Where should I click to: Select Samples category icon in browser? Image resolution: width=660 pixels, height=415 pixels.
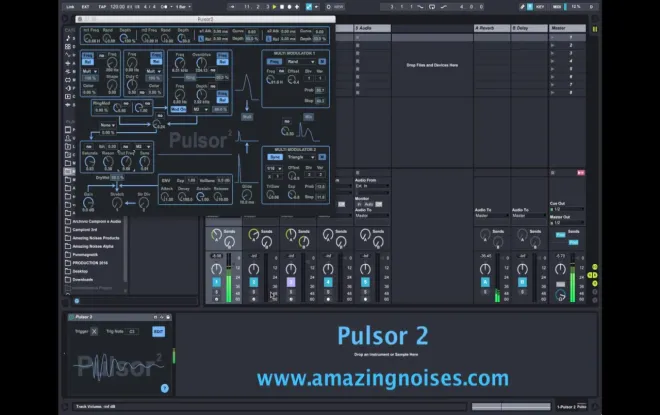click(68, 104)
